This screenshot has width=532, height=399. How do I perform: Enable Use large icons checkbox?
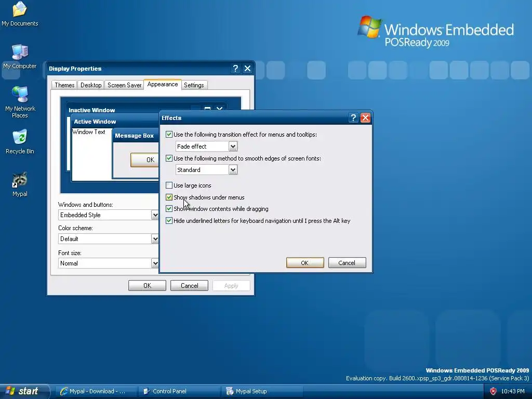169,185
